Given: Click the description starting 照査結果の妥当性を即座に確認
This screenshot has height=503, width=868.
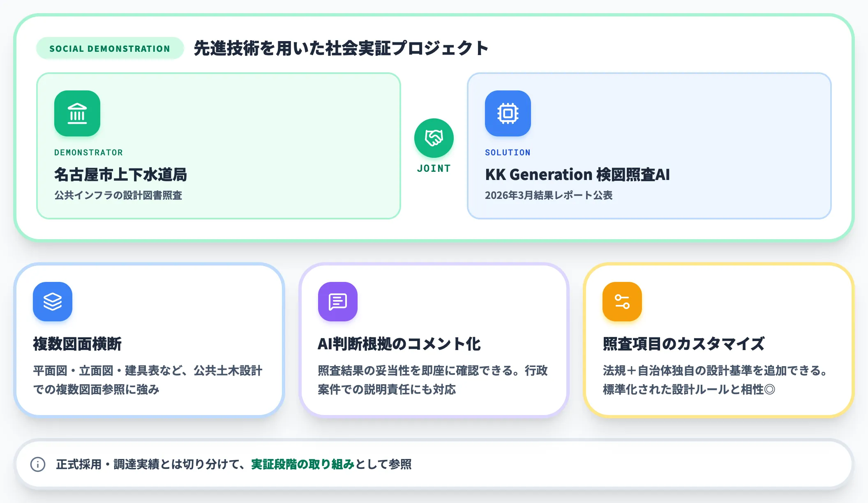Looking at the screenshot, I should tap(433, 380).
